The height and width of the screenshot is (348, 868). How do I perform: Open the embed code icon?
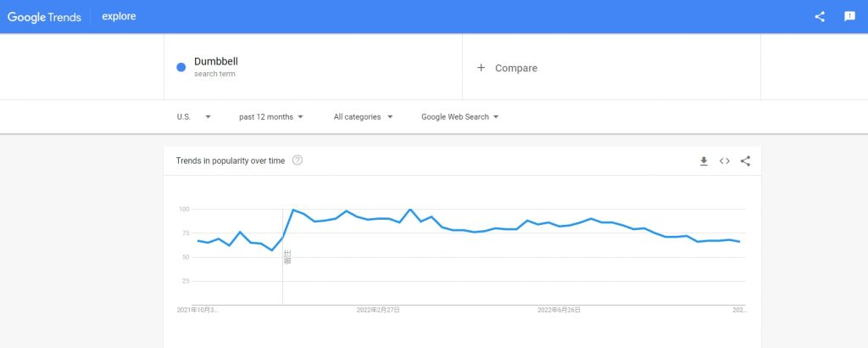(725, 161)
